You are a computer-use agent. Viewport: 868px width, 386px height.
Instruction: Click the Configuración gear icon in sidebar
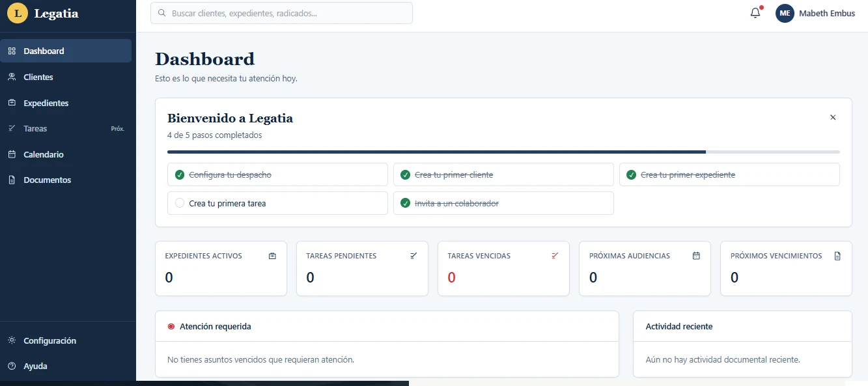click(x=12, y=340)
